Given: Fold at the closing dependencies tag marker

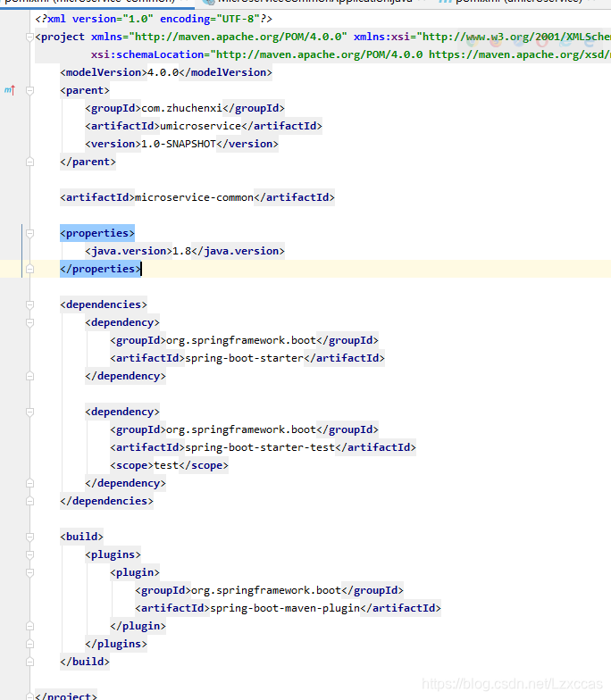Looking at the screenshot, I should coord(30,502).
